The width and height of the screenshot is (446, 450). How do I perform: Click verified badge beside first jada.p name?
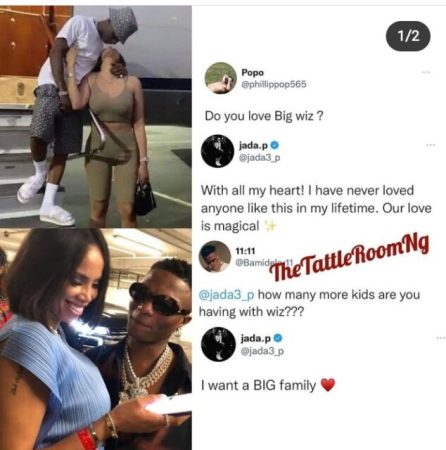(275, 145)
